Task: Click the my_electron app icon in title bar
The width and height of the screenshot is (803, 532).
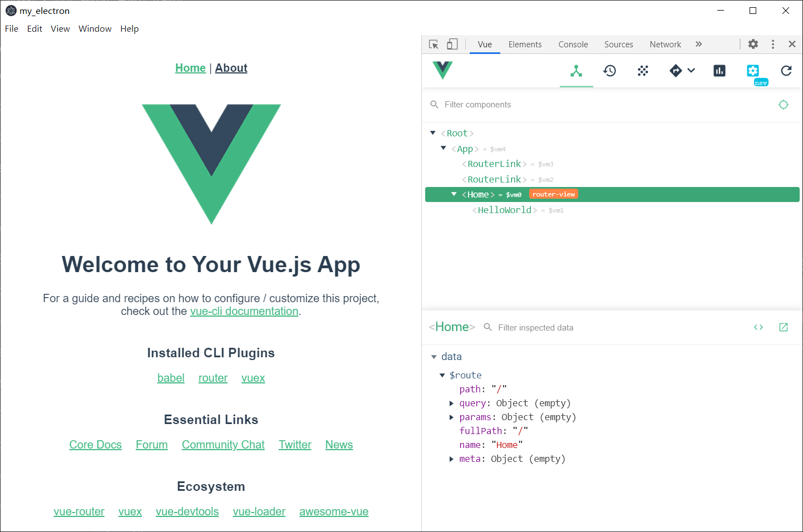Action: (11, 11)
